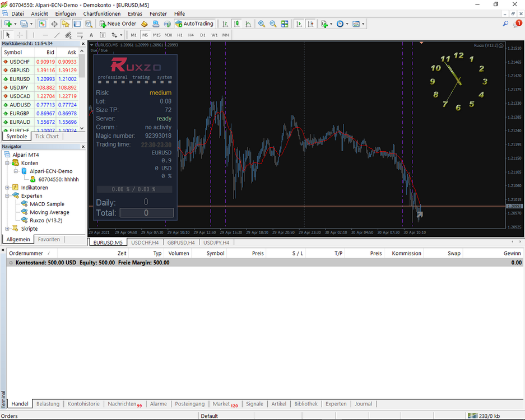The width and height of the screenshot is (525, 420).
Task: Select the trendline drawing tool
Action: coord(57,35)
